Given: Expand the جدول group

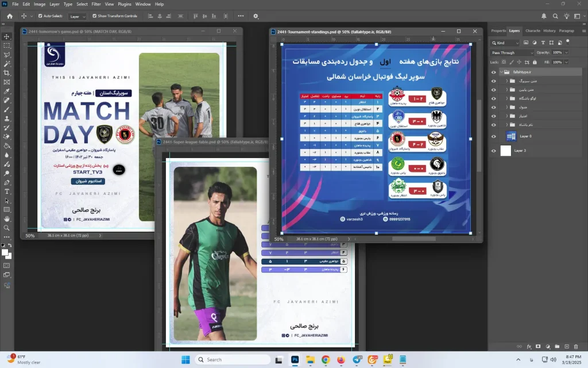Looking at the screenshot, I should click(506, 108).
